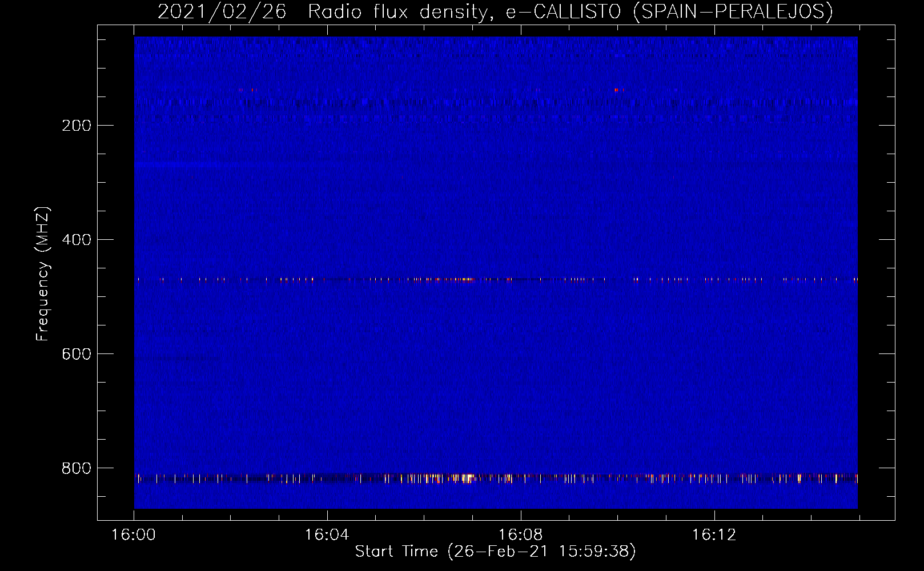The width and height of the screenshot is (924, 571).
Task: Click the 16:08 time tick label
Action: pyautogui.click(x=520, y=535)
